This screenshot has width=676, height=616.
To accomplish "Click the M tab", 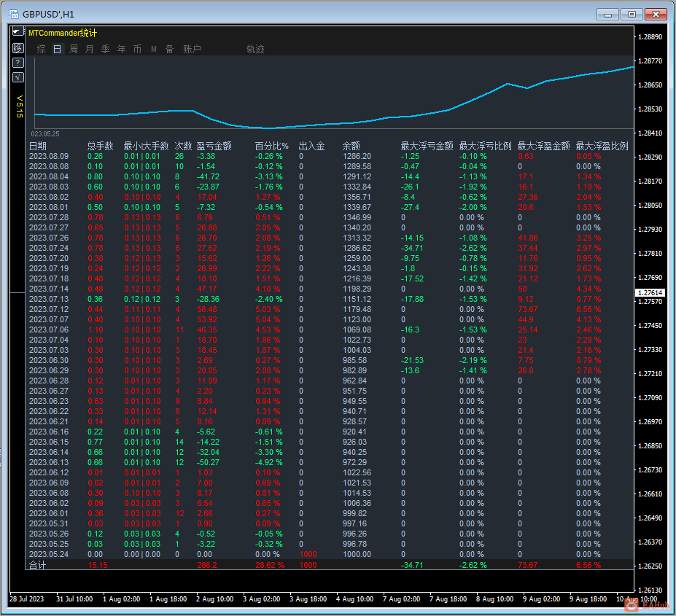I will [x=153, y=49].
